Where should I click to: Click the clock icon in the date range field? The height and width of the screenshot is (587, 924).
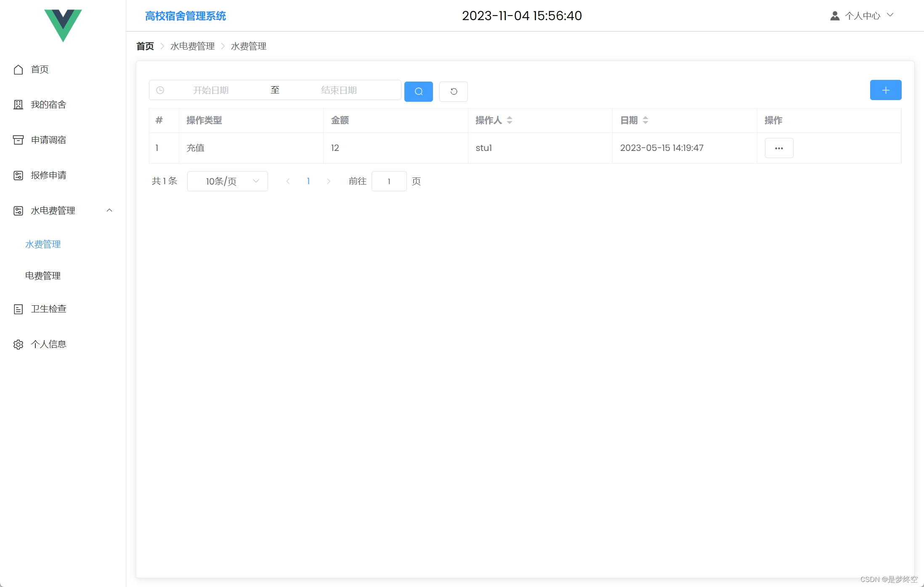pos(160,90)
